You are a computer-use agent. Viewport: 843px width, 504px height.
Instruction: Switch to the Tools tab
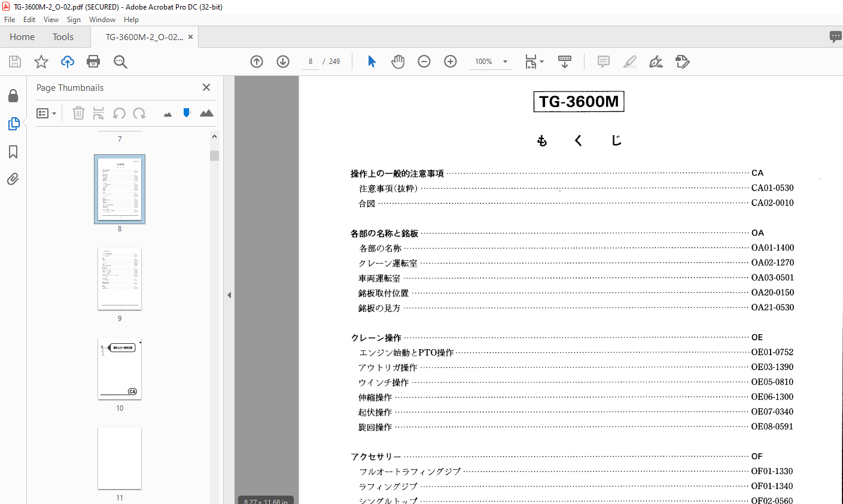(x=63, y=37)
